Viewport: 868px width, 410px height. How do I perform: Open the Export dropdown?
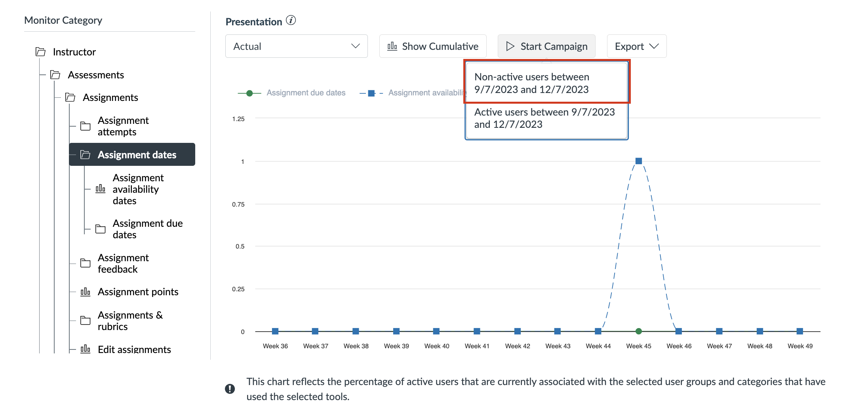[x=636, y=46]
